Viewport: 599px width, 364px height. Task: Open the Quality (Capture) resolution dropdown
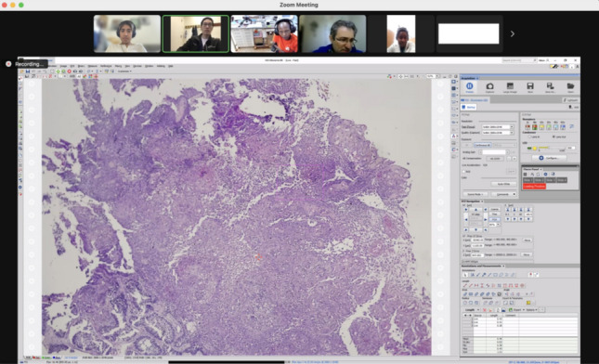click(x=498, y=133)
